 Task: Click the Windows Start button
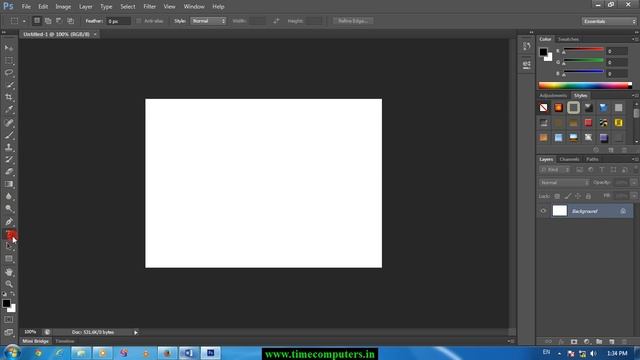pos(12,352)
